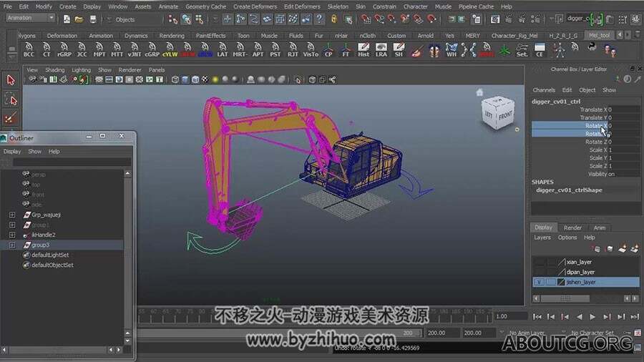Click the Outliner scroll up arrow

[x=128, y=174]
